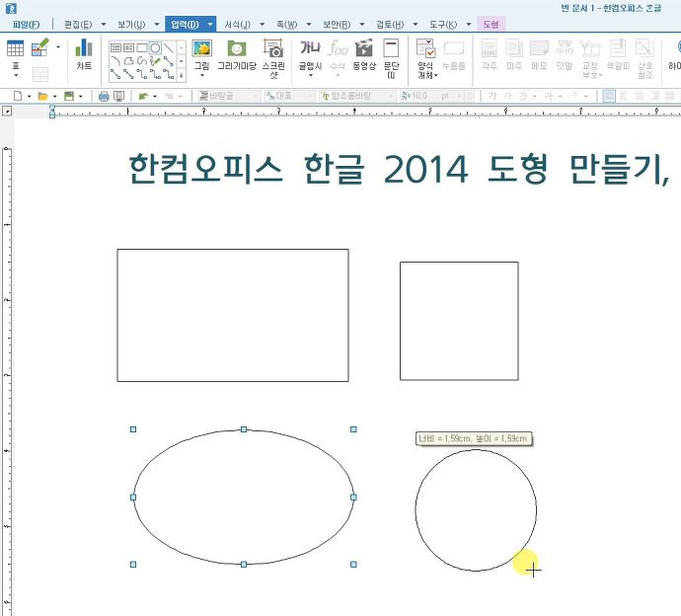Select the horizontal text box shape
This screenshot has width=681, height=616.
tap(115, 47)
